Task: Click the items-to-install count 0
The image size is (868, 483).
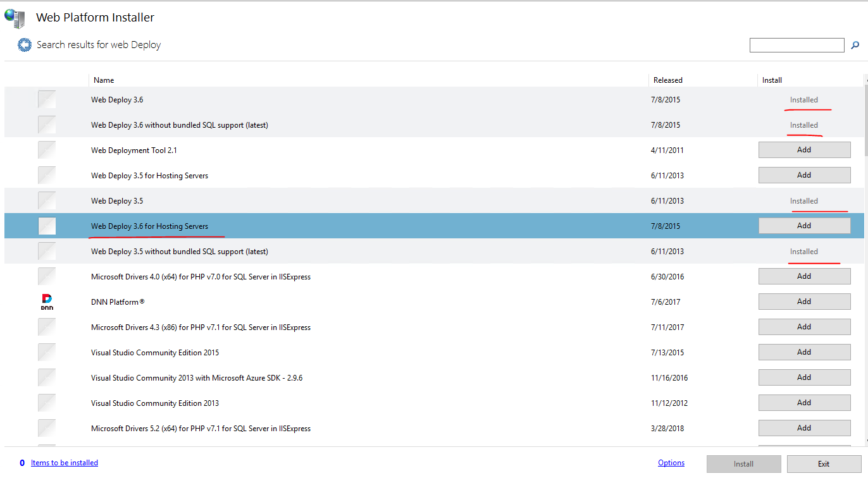Action: coord(22,463)
